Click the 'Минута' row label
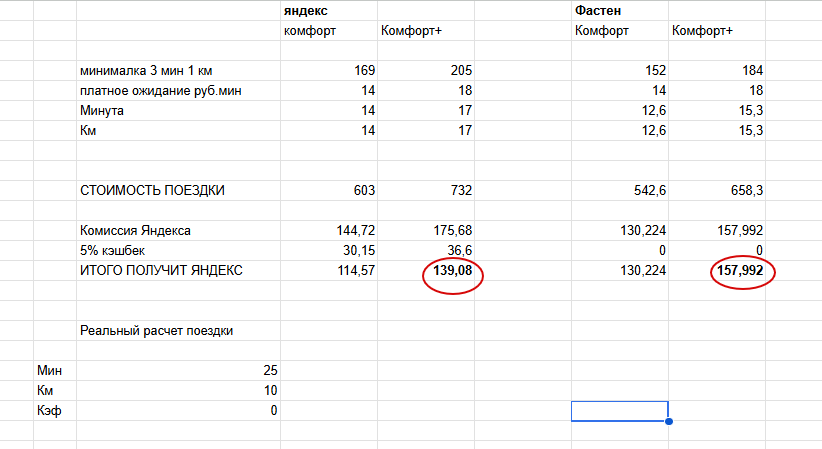 point(102,110)
